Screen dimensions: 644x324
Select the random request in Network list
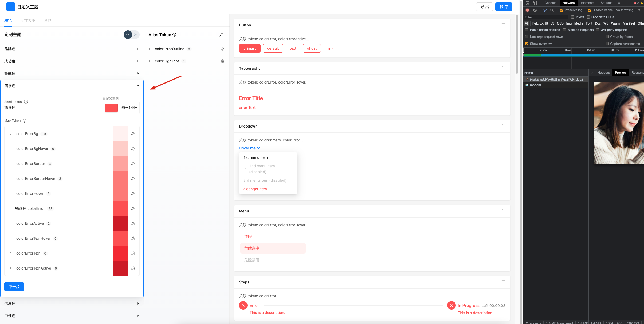click(535, 85)
